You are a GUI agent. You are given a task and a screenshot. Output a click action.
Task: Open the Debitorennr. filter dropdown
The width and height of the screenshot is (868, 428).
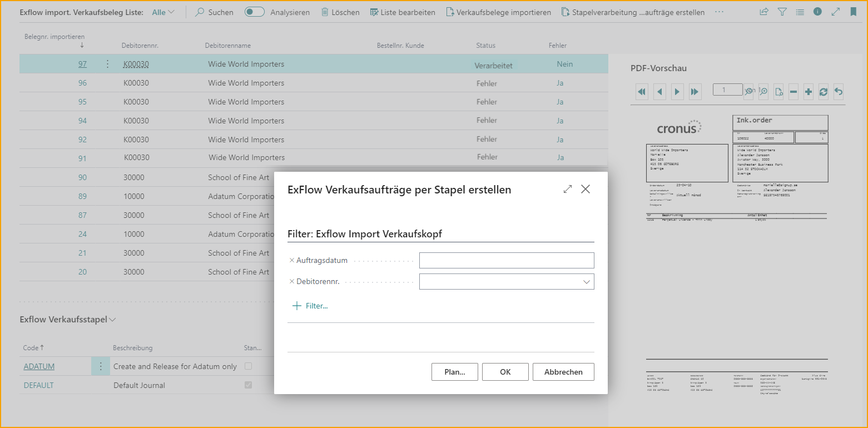pyautogui.click(x=586, y=282)
